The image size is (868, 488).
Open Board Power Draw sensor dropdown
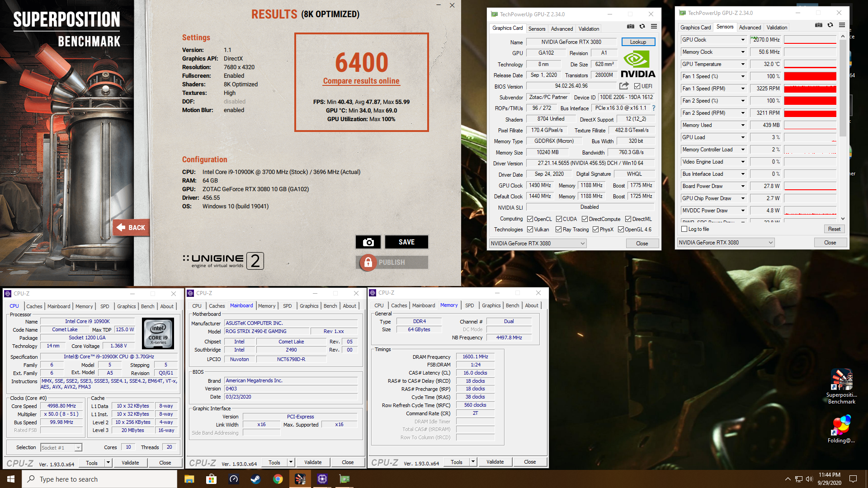click(742, 186)
